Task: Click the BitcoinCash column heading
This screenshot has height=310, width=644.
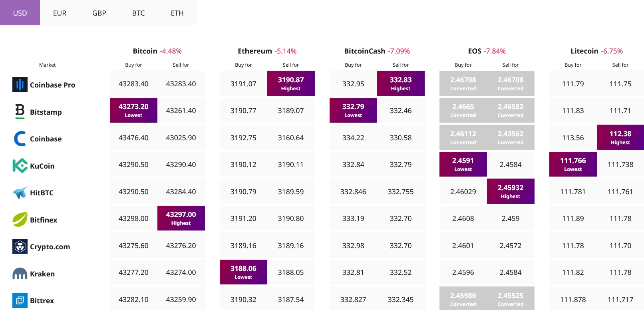Action: [x=365, y=51]
